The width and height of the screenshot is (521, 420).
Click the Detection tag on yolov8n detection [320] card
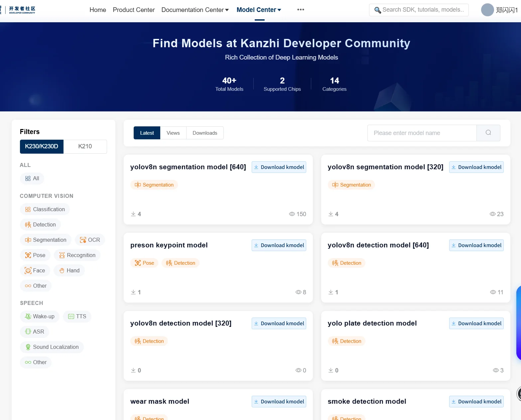149,341
